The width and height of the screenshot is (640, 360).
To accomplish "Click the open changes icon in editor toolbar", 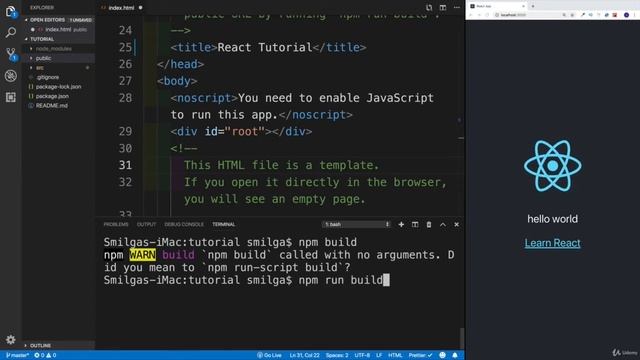I will [x=429, y=8].
